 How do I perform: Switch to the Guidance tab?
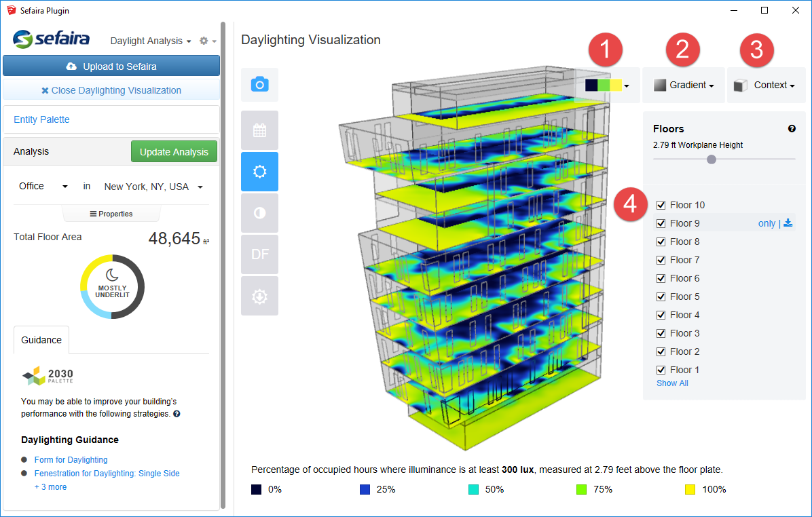(41, 340)
